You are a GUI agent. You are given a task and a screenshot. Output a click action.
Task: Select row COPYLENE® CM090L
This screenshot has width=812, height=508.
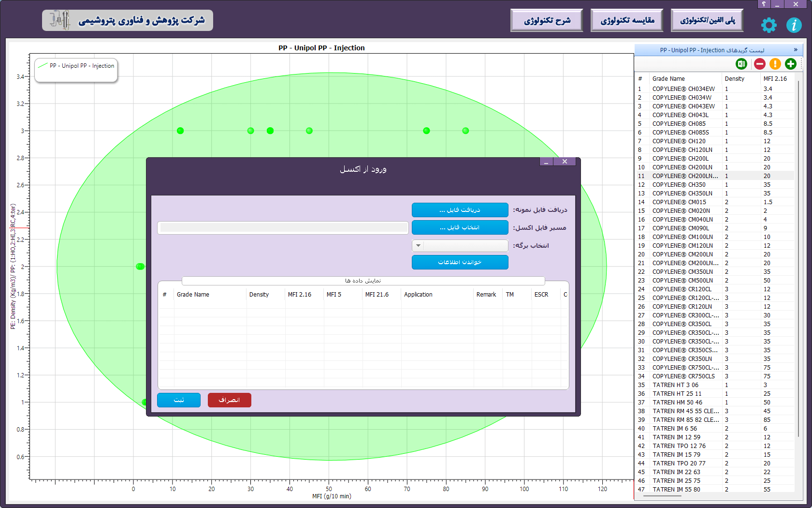click(715, 228)
